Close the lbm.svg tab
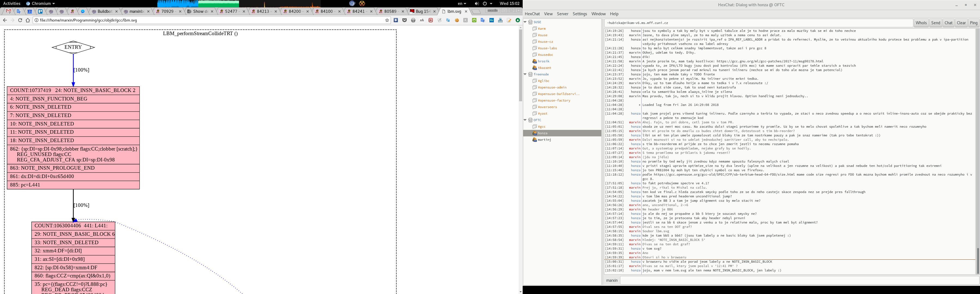The image size is (980, 294). pyautogui.click(x=466, y=11)
